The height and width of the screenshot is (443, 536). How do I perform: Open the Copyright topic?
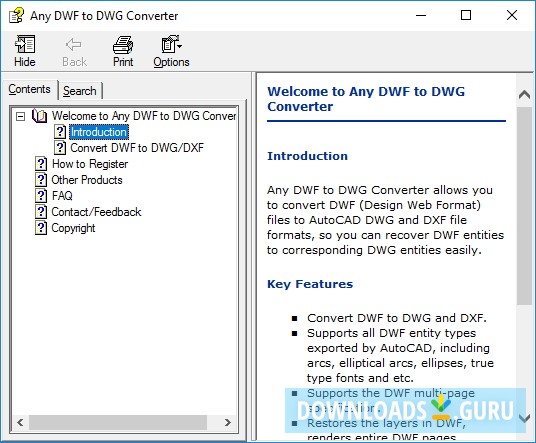73,228
